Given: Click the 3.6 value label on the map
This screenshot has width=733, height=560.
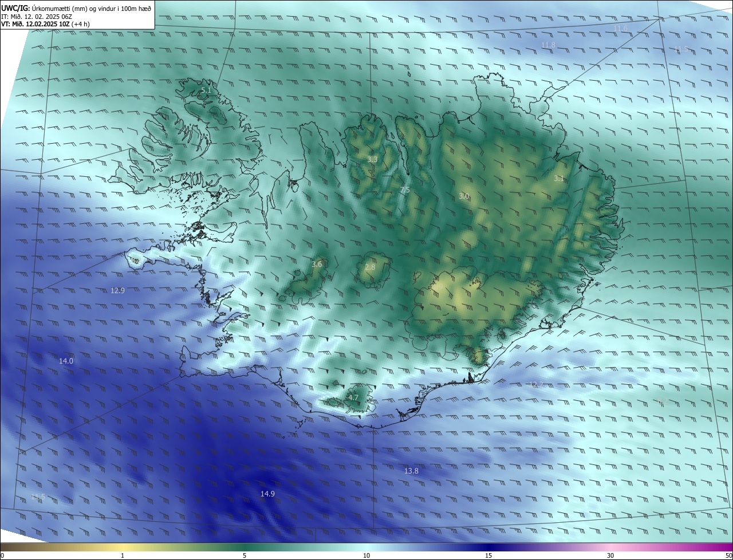Looking at the screenshot, I should pyautogui.click(x=317, y=264).
